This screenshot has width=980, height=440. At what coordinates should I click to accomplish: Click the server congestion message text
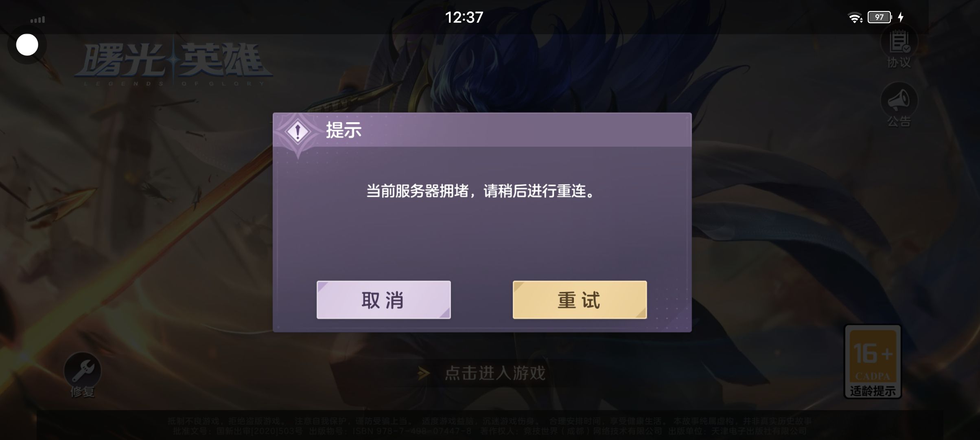(481, 191)
